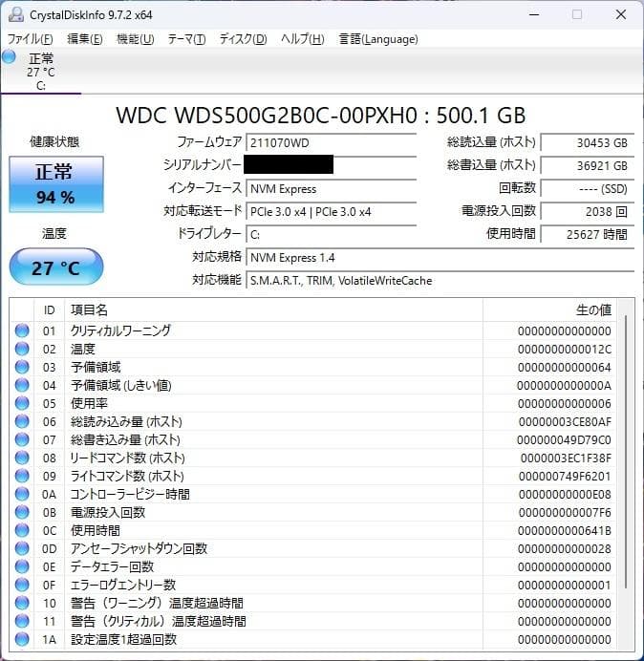Image resolution: width=644 pixels, height=661 pixels.
Task: Click the 正常 94 % health status button
Action: point(56,184)
